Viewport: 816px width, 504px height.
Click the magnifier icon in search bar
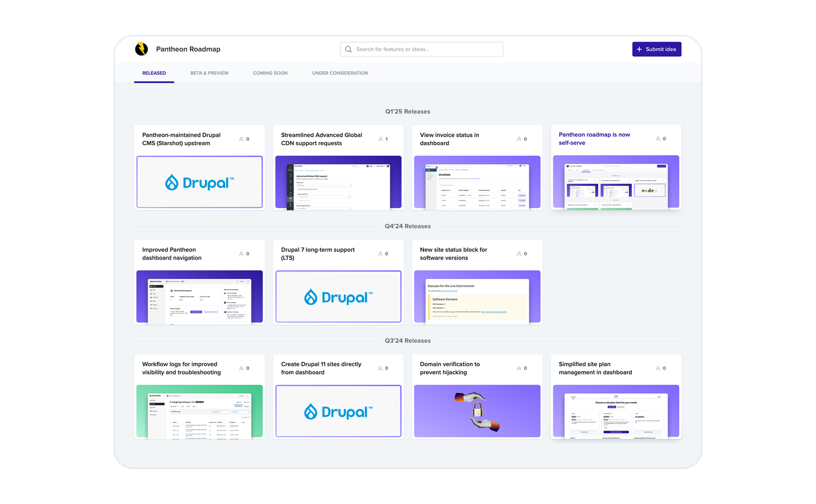(x=348, y=49)
